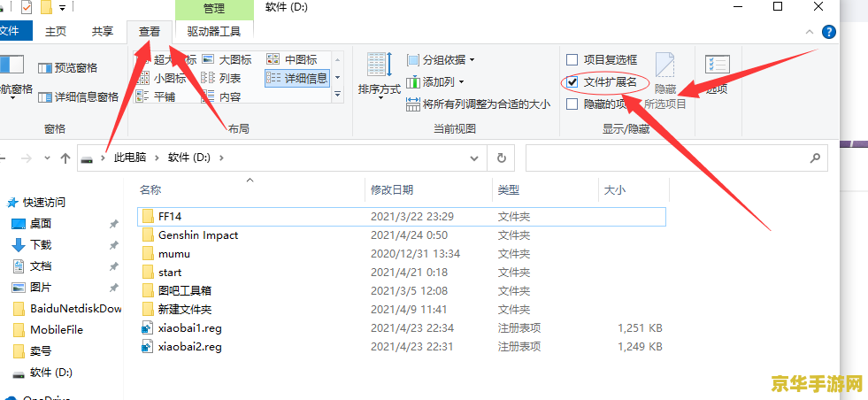
Task: Select the 新建文件夹 folder
Action: (402, 309)
